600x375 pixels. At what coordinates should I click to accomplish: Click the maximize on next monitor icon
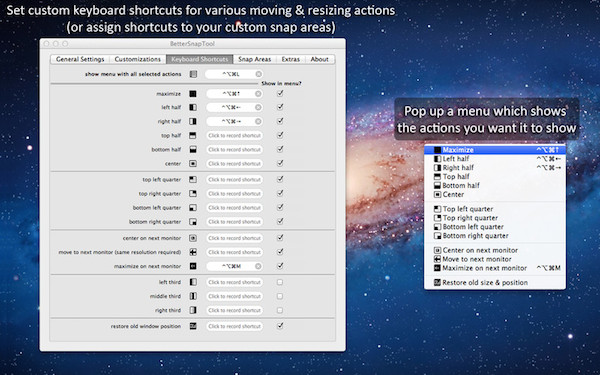click(193, 266)
